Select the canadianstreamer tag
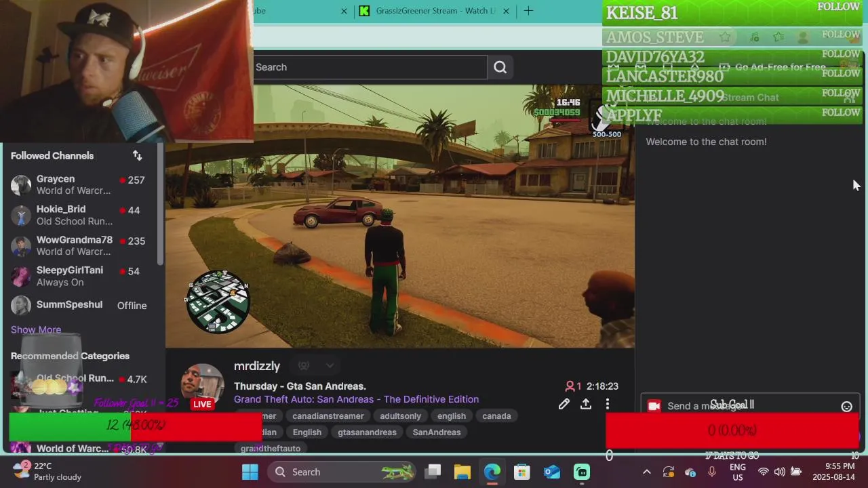868x488 pixels. (328, 416)
